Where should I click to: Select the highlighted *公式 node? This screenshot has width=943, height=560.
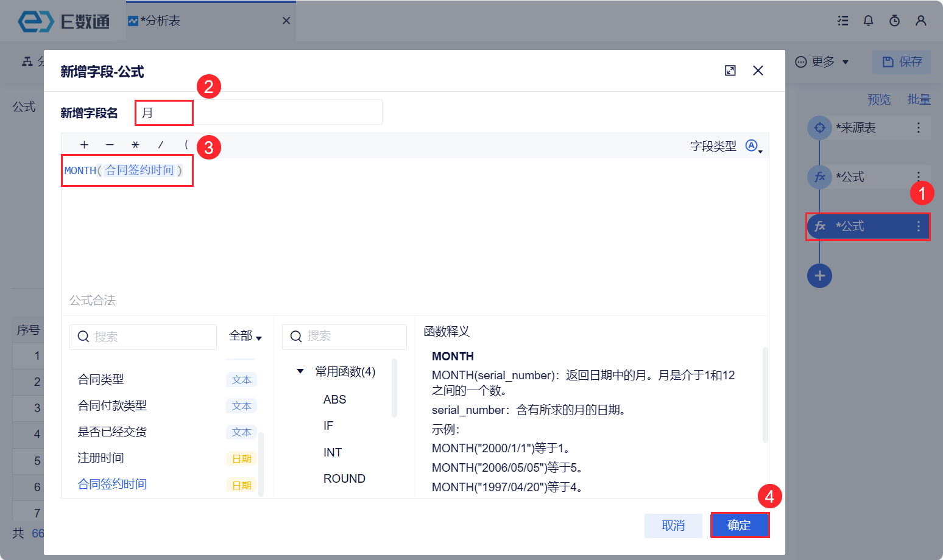[x=869, y=226]
